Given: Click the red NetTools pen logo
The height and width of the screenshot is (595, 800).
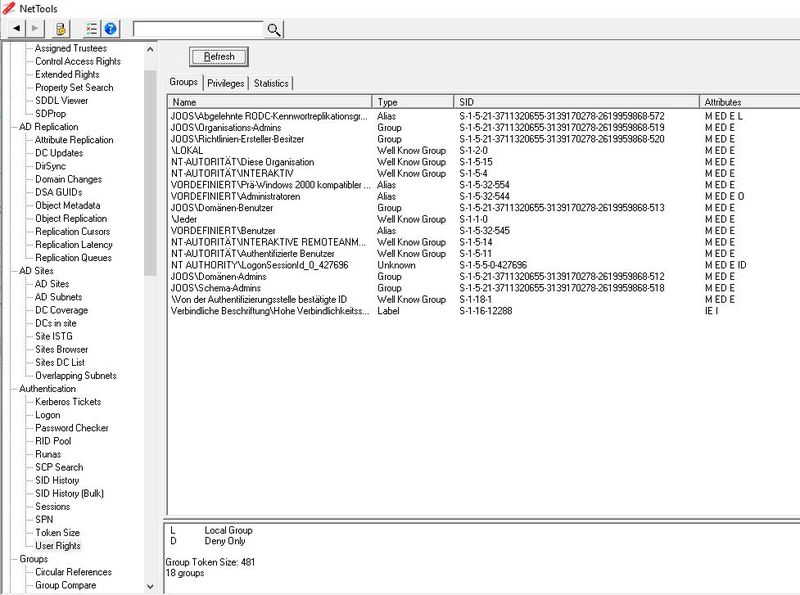Looking at the screenshot, I should 7,7.
